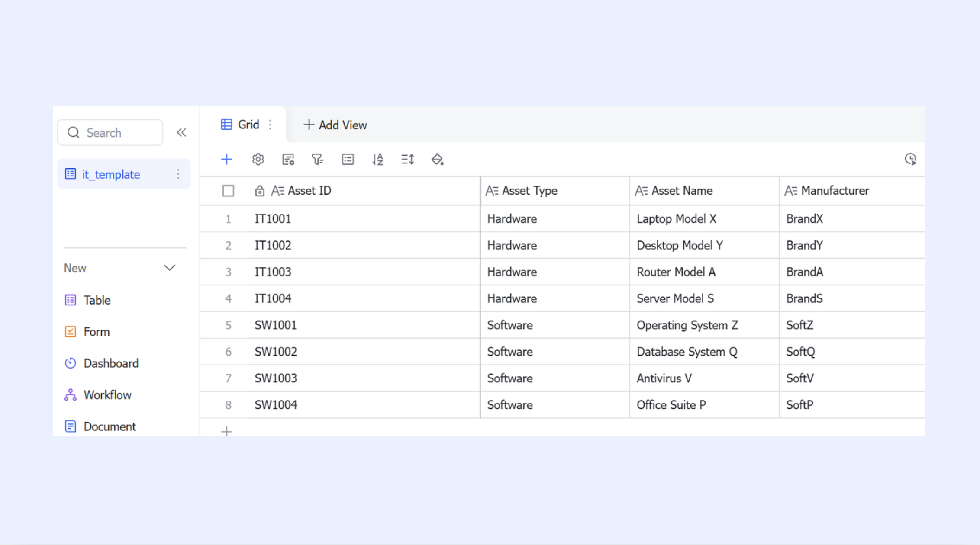Click Server Model S cell

click(x=704, y=298)
